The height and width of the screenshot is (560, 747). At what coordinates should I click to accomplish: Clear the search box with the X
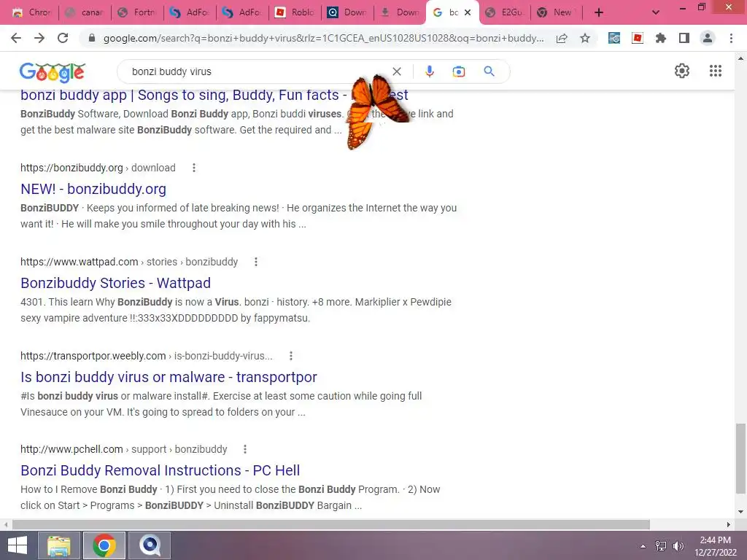[x=397, y=71]
